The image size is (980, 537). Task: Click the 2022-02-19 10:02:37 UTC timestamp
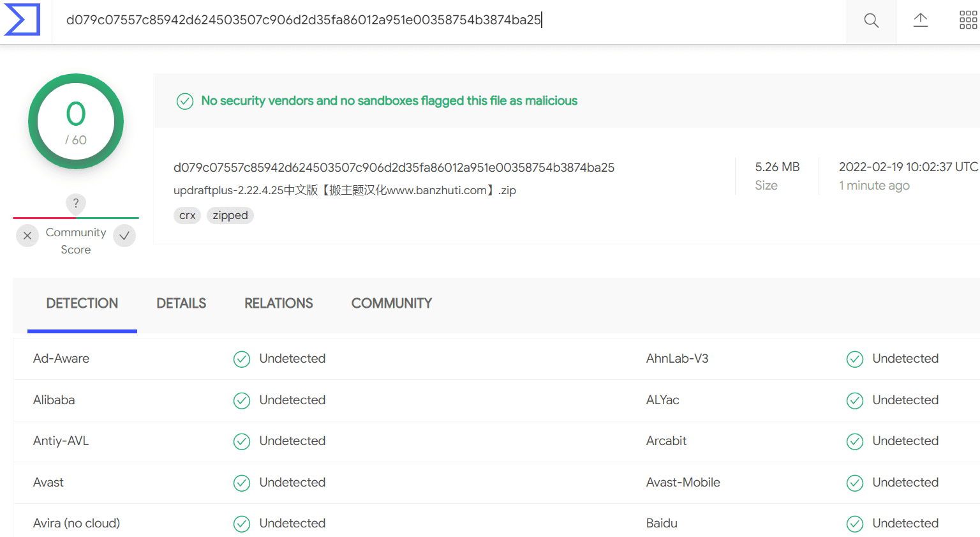pos(909,167)
